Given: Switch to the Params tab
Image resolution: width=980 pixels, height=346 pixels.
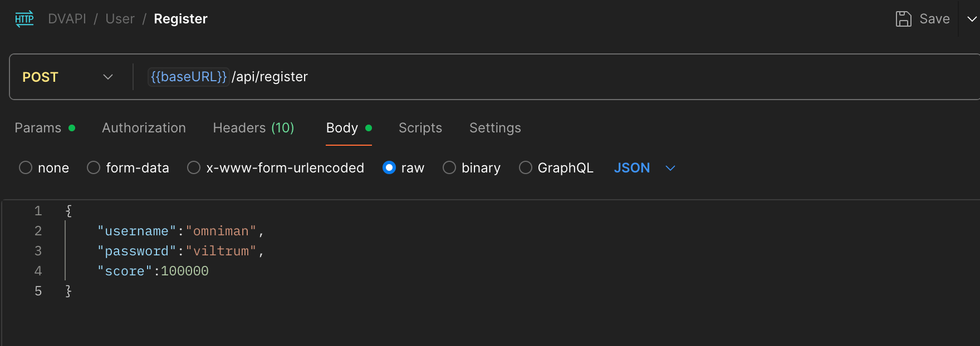Looking at the screenshot, I should pos(45,128).
